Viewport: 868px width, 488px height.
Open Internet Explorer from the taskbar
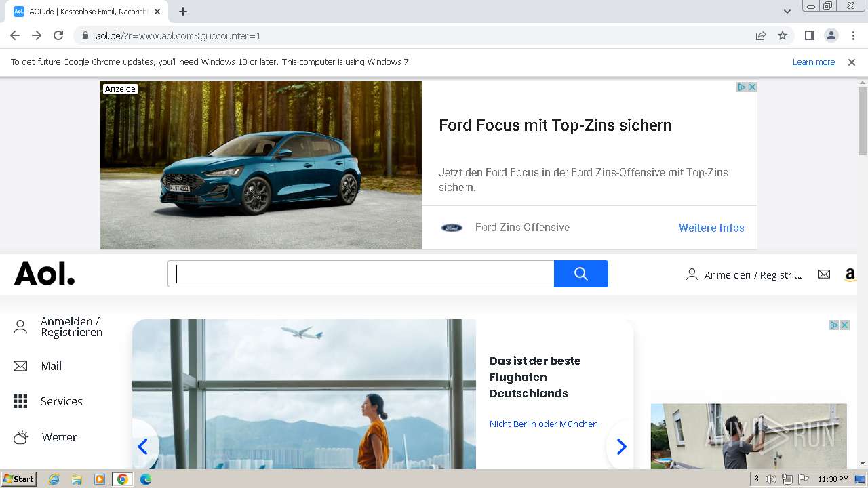pyautogui.click(x=54, y=479)
